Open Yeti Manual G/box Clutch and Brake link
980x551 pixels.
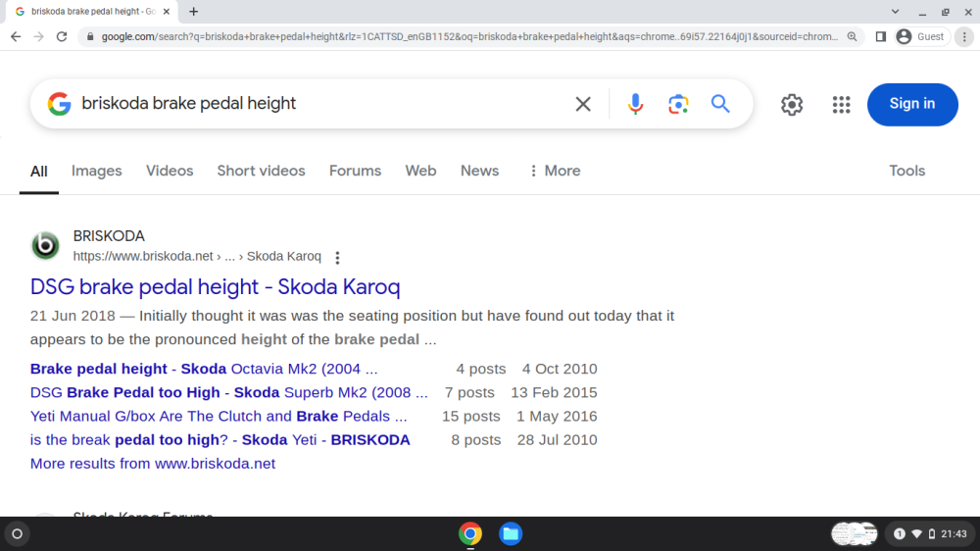219,417
